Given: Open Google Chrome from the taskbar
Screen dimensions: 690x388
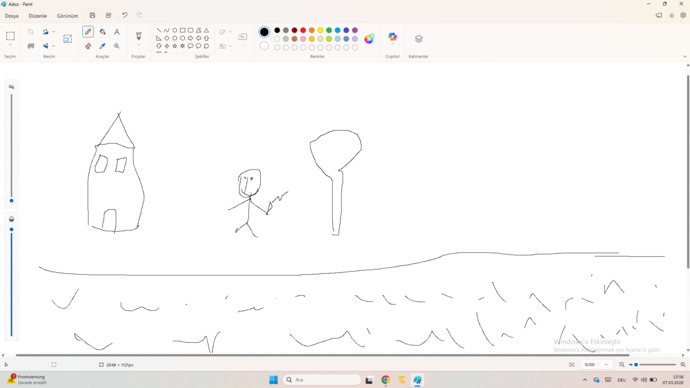Looking at the screenshot, I should coord(385,380).
